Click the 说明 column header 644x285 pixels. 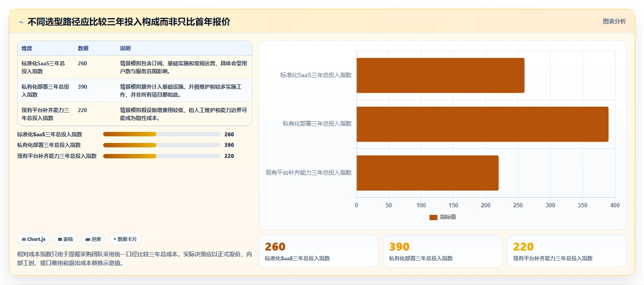pos(126,49)
